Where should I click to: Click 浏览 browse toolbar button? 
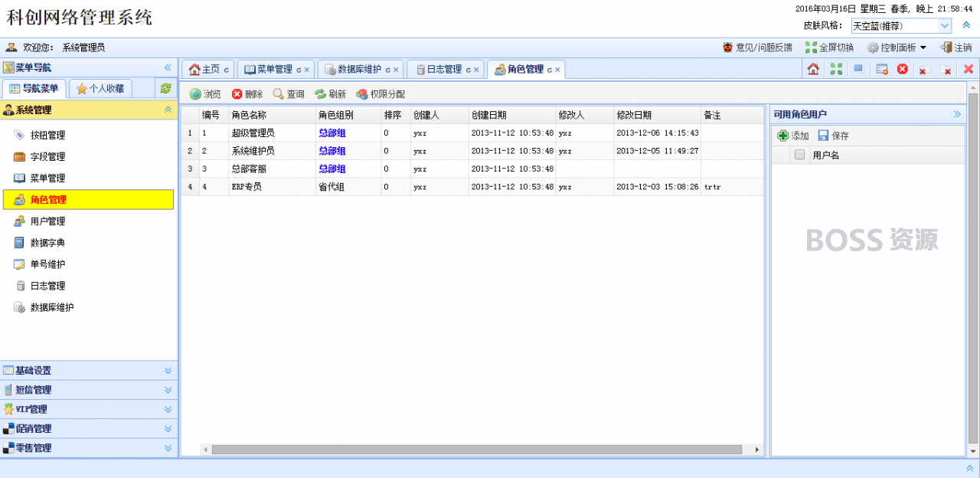click(x=205, y=94)
